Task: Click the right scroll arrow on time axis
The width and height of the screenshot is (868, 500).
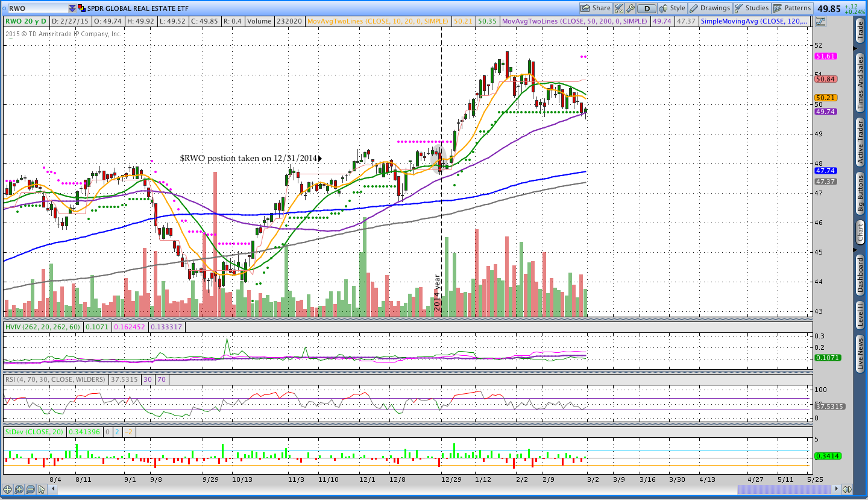Action: click(838, 489)
